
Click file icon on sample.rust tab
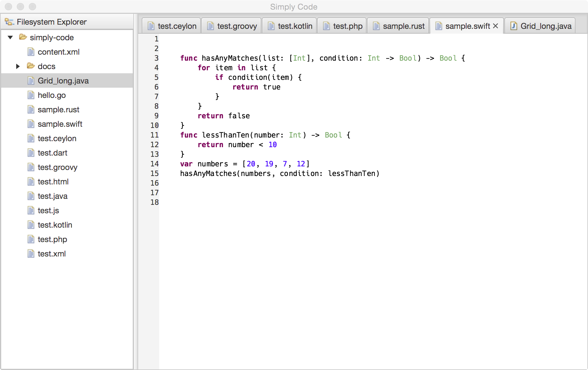pyautogui.click(x=376, y=26)
